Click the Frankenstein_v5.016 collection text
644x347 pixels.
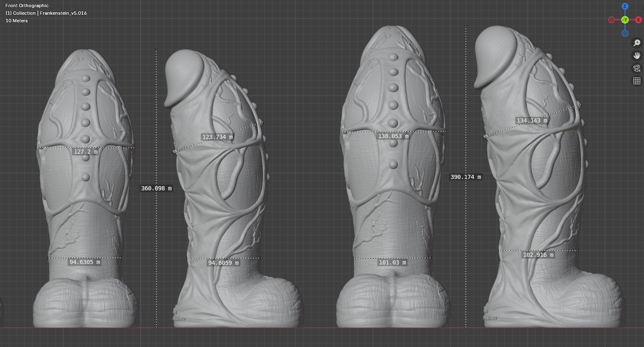coord(63,13)
